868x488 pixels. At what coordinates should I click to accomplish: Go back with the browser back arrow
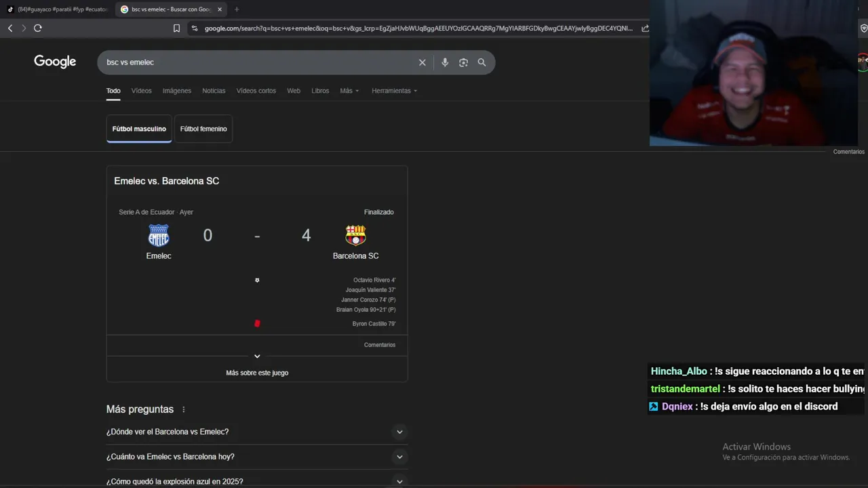tap(10, 28)
